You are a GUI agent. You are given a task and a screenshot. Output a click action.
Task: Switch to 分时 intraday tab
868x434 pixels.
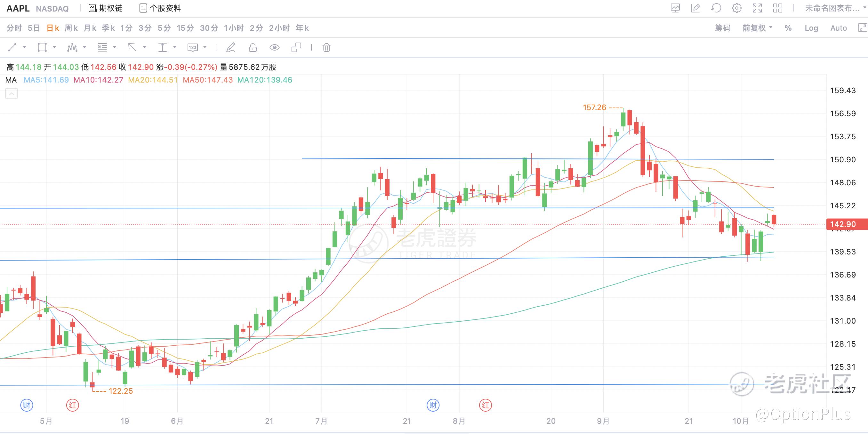pyautogui.click(x=14, y=28)
